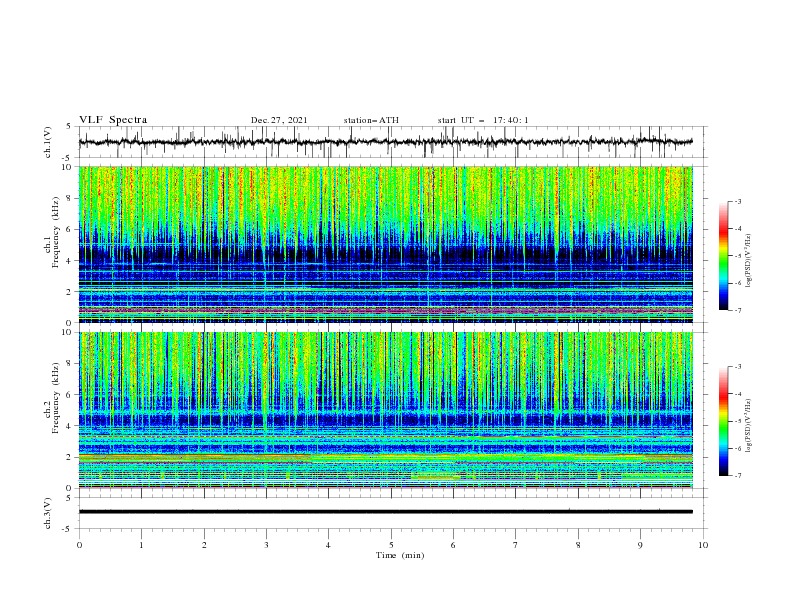Click the time axis tick label '0'

coord(79,545)
